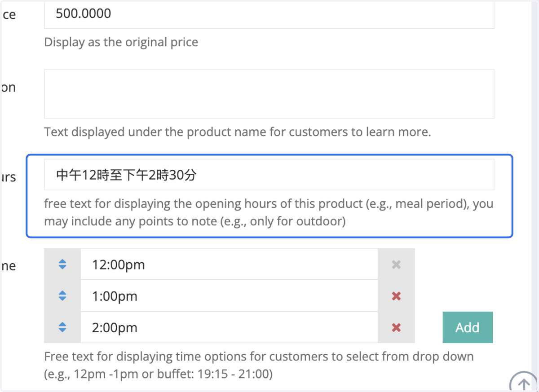Click the reorder arrows for 12:00pm row
This screenshot has height=392, width=539.
point(62,264)
